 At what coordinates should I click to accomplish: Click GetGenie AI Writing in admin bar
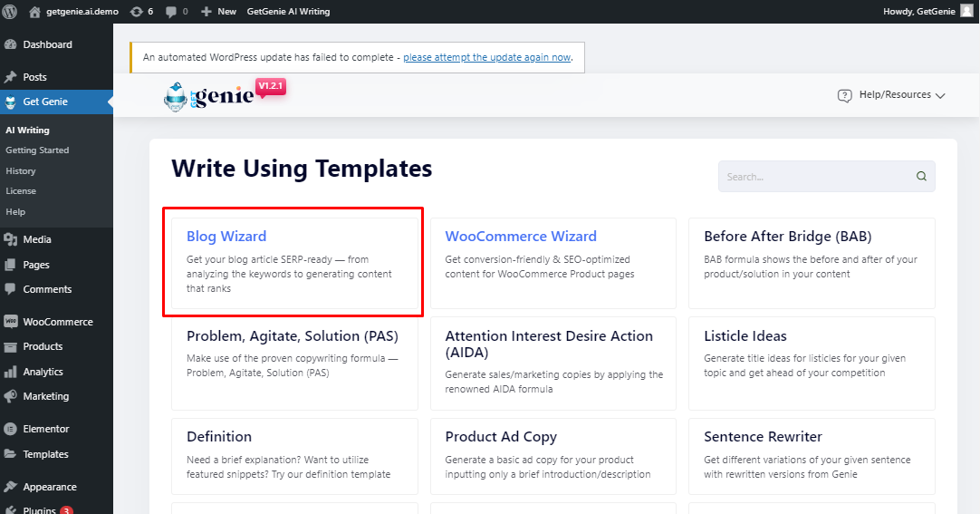click(288, 11)
